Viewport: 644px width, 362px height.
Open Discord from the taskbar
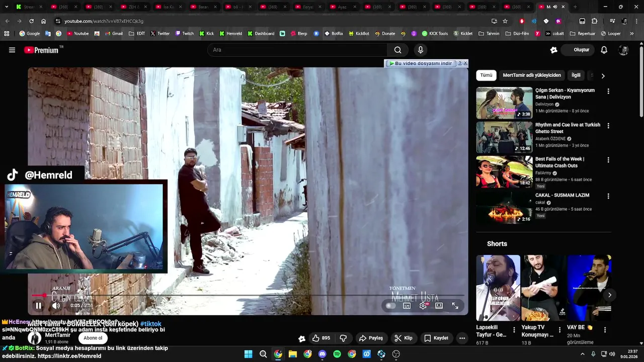pos(323,354)
